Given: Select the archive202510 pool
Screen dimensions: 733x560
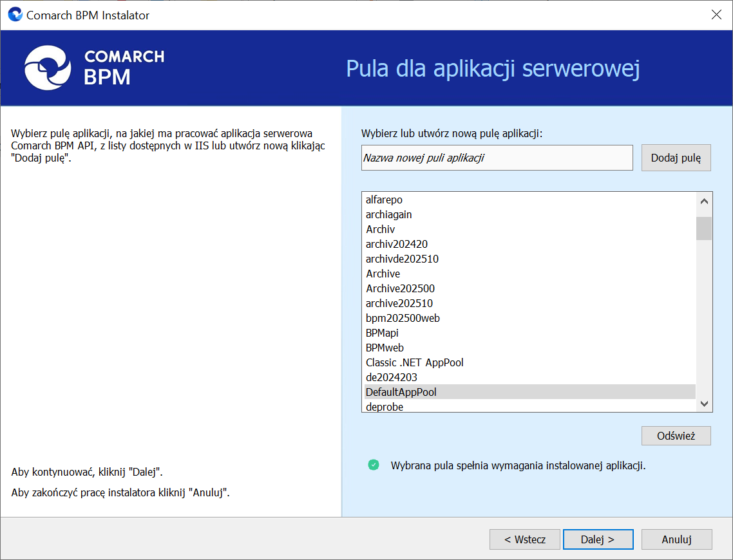Looking at the screenshot, I should 530,303.
